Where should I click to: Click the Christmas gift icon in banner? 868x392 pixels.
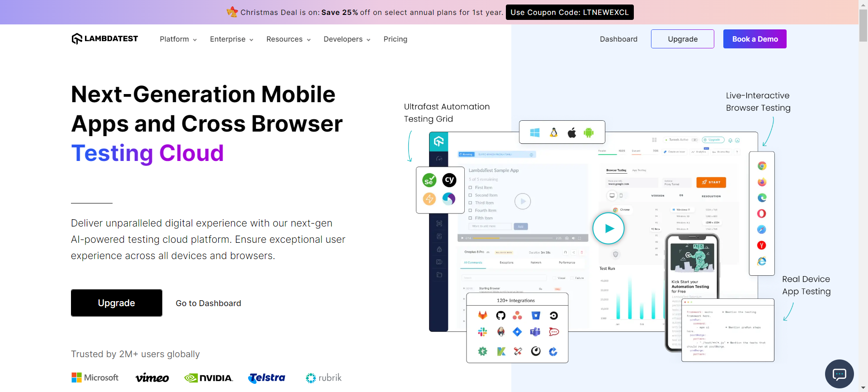(232, 12)
